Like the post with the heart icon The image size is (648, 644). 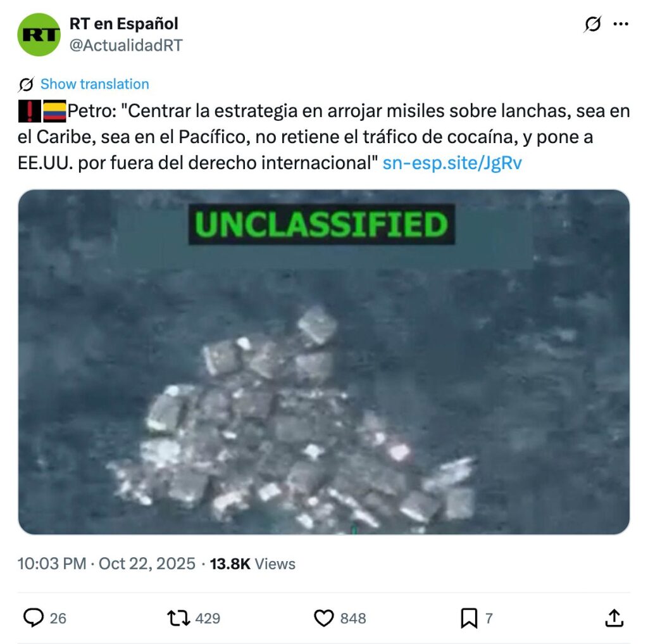323,618
